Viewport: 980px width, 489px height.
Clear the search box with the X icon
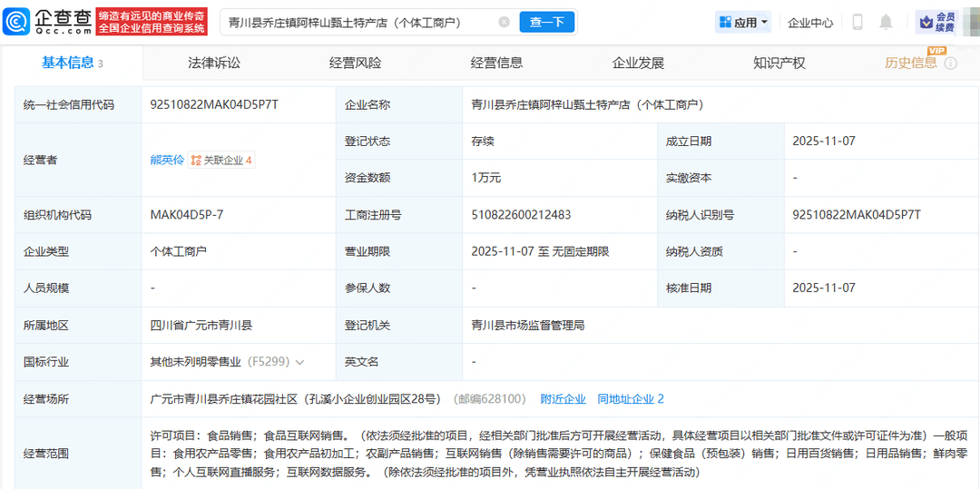tap(504, 23)
